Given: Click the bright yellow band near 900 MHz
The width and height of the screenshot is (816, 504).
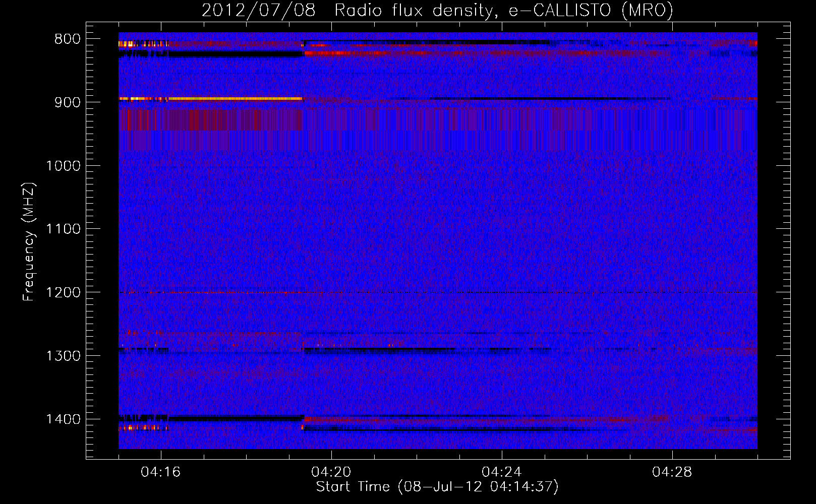Looking at the screenshot, I should [x=210, y=99].
